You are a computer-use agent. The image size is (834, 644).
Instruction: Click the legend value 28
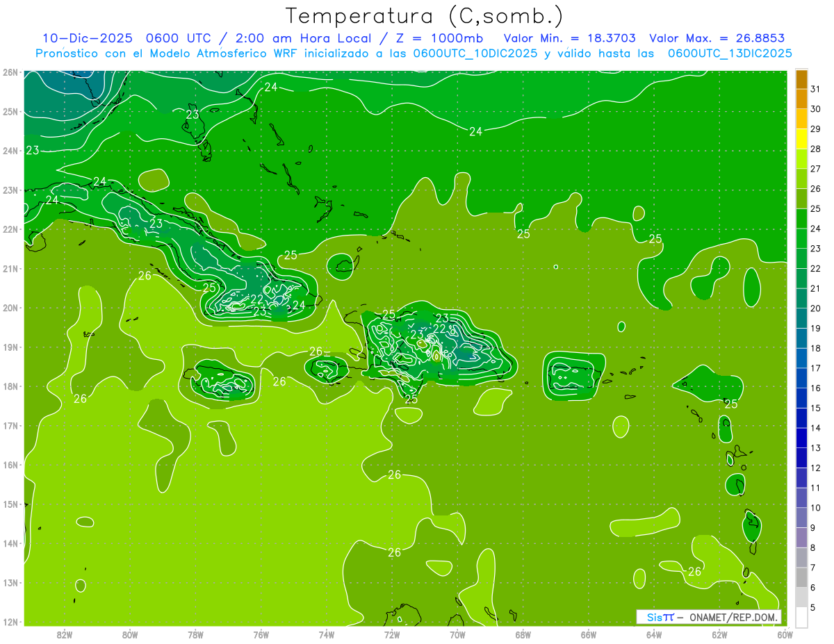point(815,149)
